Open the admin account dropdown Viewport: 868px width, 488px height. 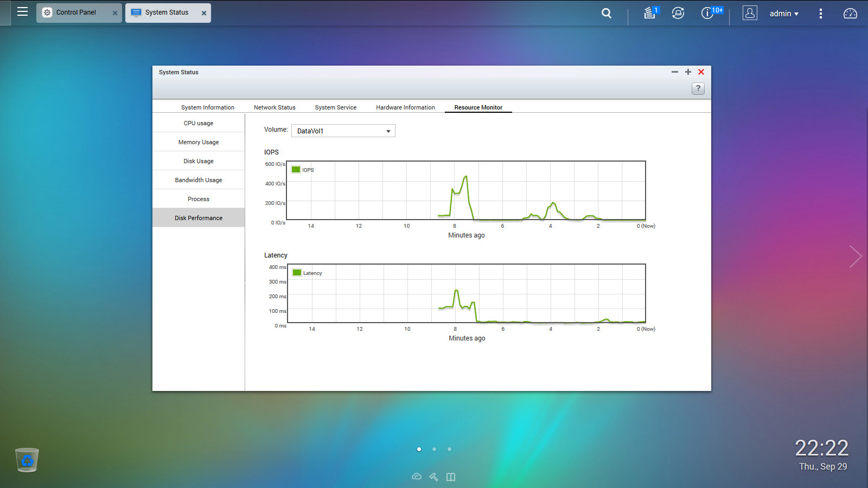(x=784, y=14)
